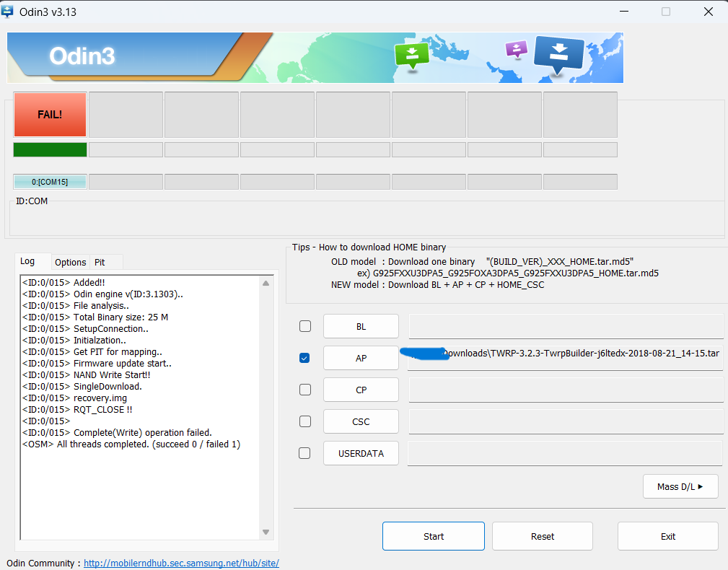
Task: Click log line "NAND Write Start!!"
Action: (87, 375)
